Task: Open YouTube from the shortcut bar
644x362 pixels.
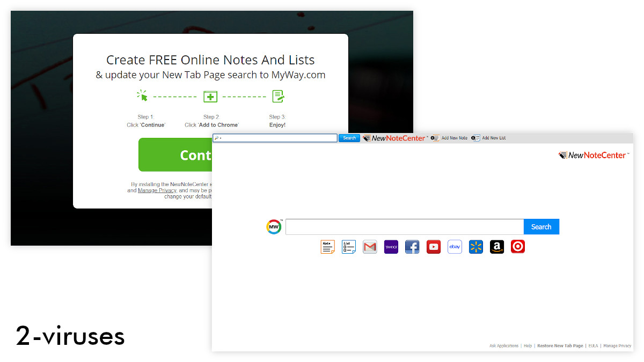Action: click(433, 247)
